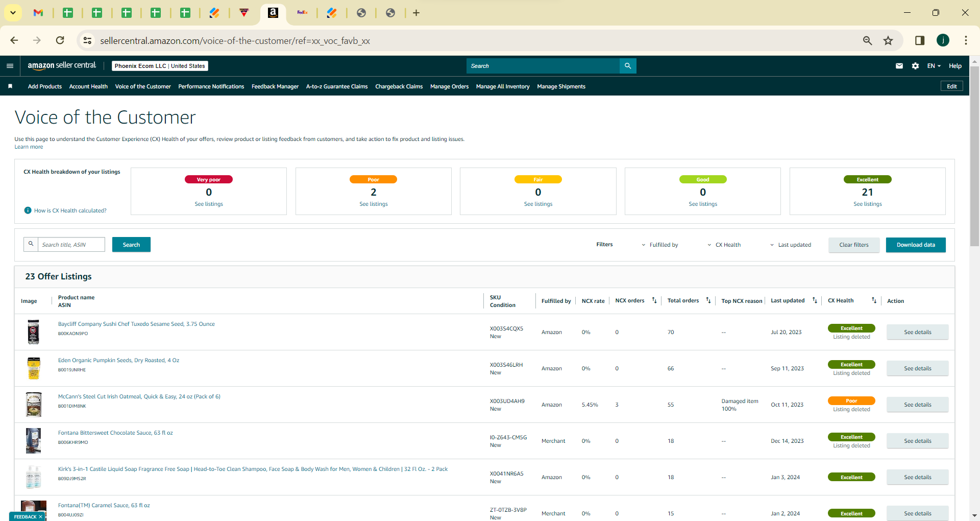The width and height of the screenshot is (980, 521).
Task: Open Manage Shipments menu item
Action: (x=561, y=86)
